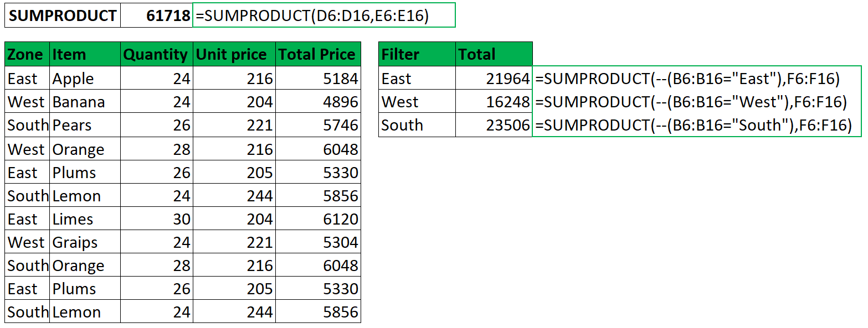This screenshot has height=328, width=868.
Task: Click the Unit price header cell
Action: click(x=233, y=54)
